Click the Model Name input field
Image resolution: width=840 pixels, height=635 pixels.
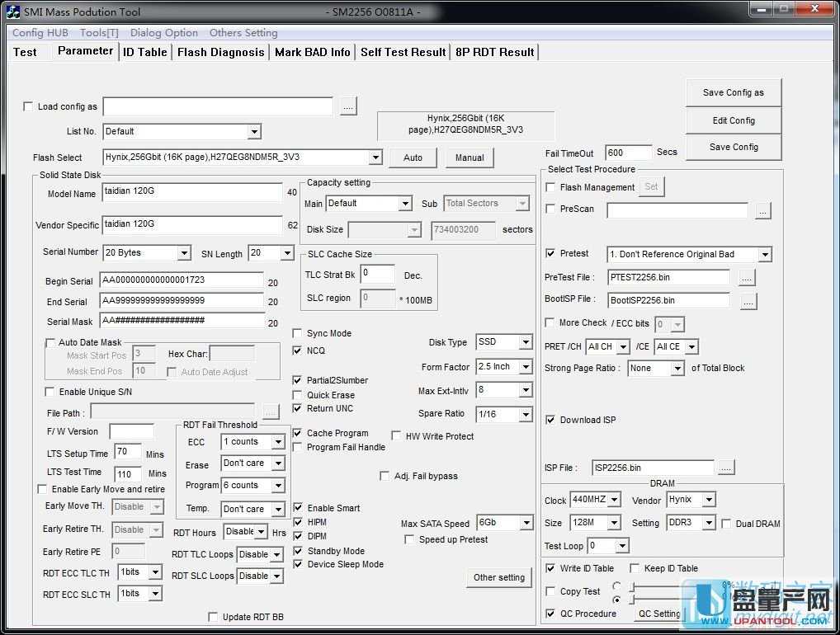(192, 192)
